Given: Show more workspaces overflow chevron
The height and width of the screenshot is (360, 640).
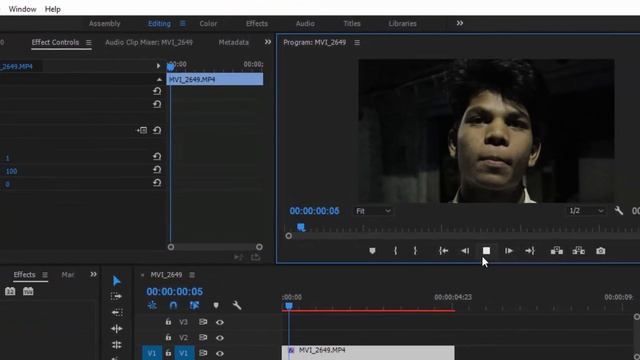Looking at the screenshot, I should tap(460, 23).
